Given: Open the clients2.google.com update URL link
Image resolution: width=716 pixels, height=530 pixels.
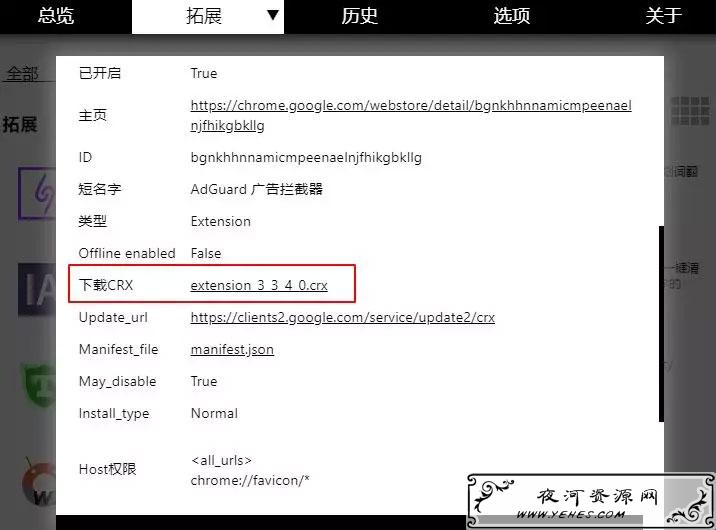Looking at the screenshot, I should [342, 317].
